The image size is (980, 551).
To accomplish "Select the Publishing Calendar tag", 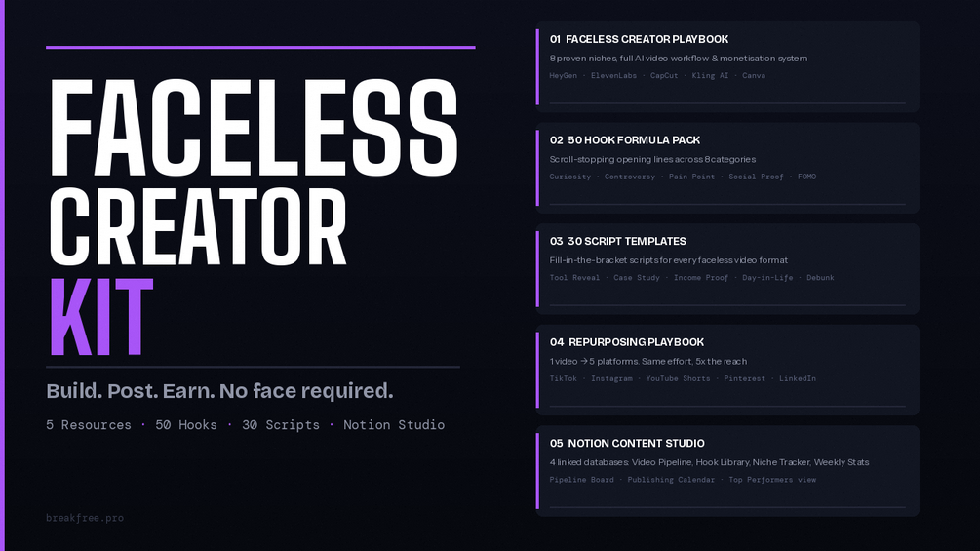I will (x=671, y=480).
